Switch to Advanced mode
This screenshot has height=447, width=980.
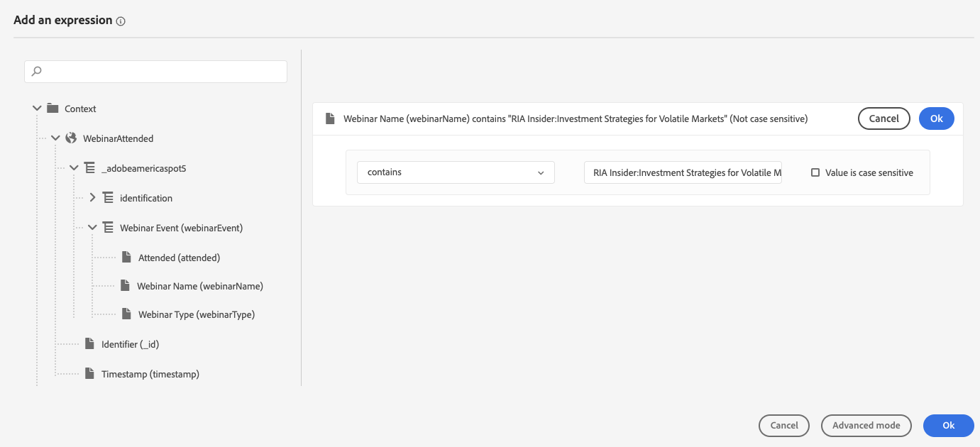coord(866,425)
